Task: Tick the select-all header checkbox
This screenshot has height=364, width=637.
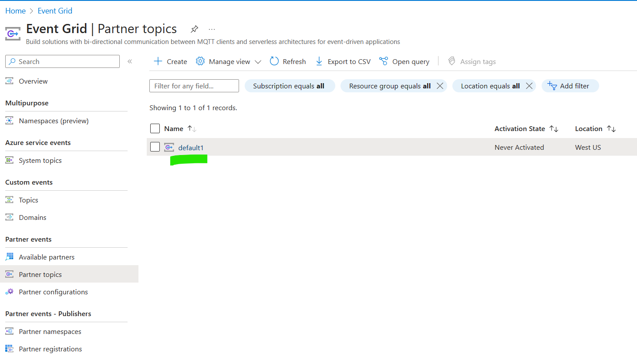Action: 155,128
